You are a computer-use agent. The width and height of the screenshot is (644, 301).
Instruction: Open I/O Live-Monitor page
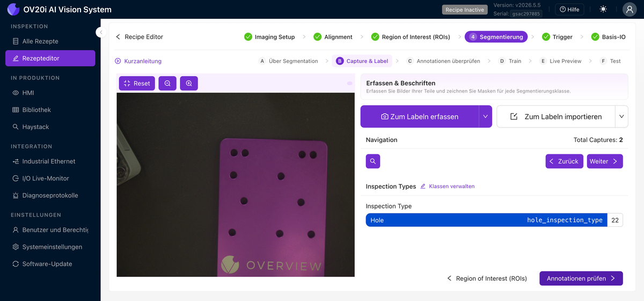pos(46,178)
